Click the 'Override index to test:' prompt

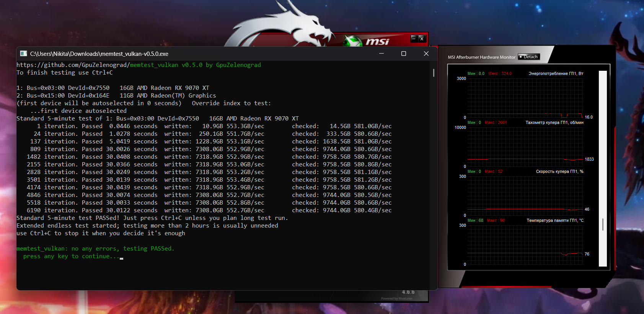coord(231,103)
